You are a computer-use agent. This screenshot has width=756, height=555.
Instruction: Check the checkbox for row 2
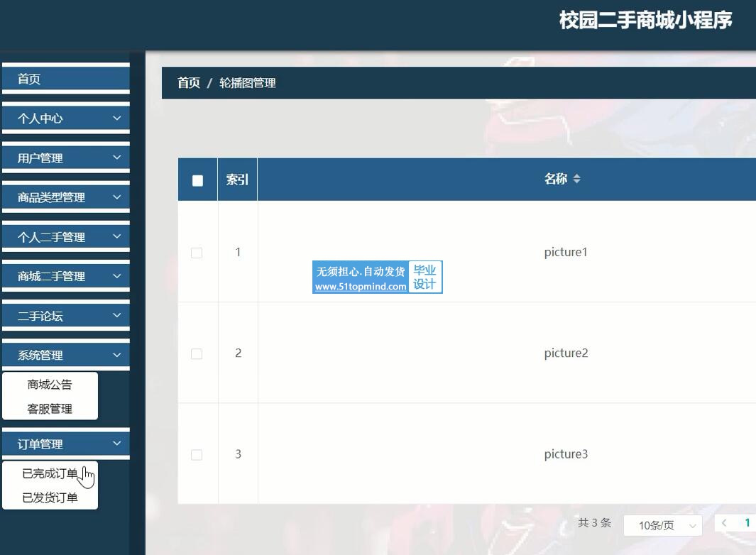click(197, 353)
